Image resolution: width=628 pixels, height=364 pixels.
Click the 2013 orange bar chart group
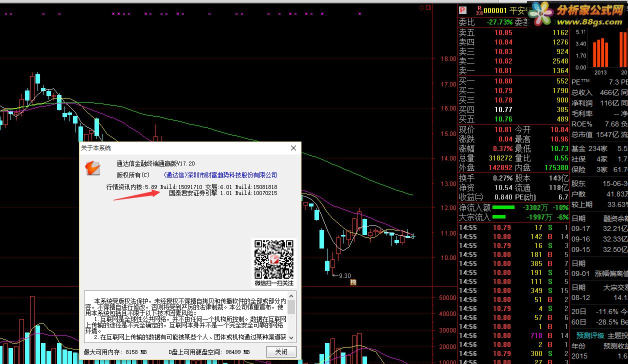pos(600,52)
